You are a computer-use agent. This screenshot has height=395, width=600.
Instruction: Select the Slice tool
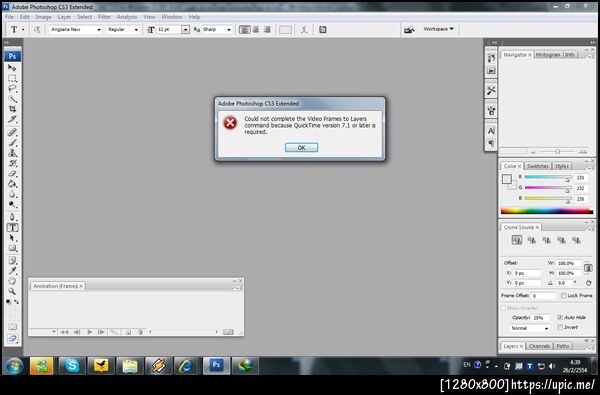[x=12, y=119]
